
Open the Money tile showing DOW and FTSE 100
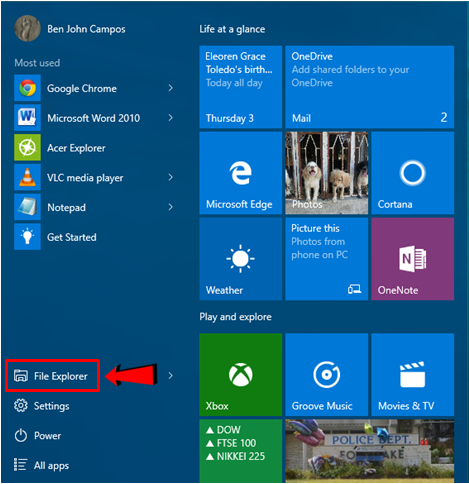[x=241, y=451]
